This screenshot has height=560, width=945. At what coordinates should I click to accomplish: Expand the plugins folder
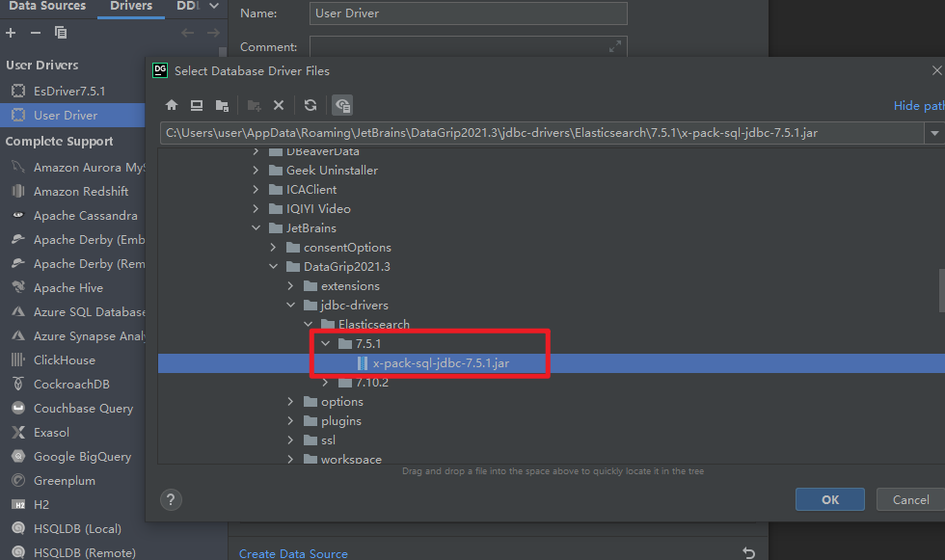tap(290, 421)
